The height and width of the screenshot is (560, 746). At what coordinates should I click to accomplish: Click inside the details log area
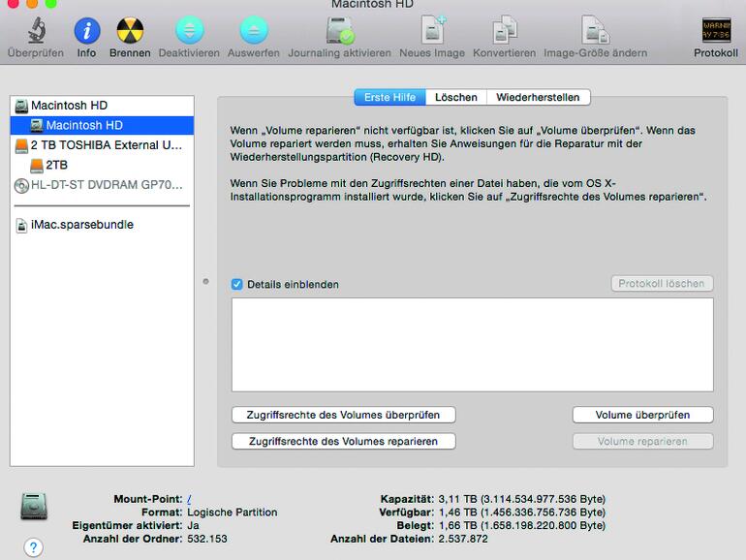473,345
